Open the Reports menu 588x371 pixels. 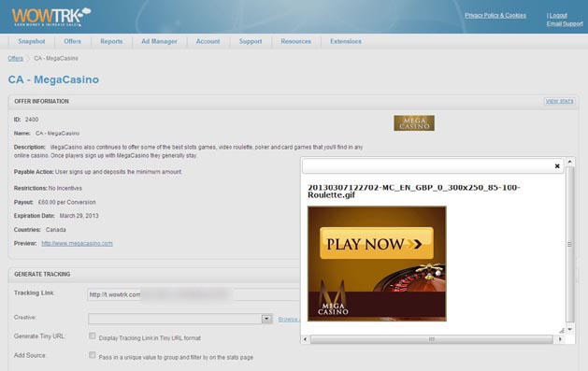[x=111, y=41]
